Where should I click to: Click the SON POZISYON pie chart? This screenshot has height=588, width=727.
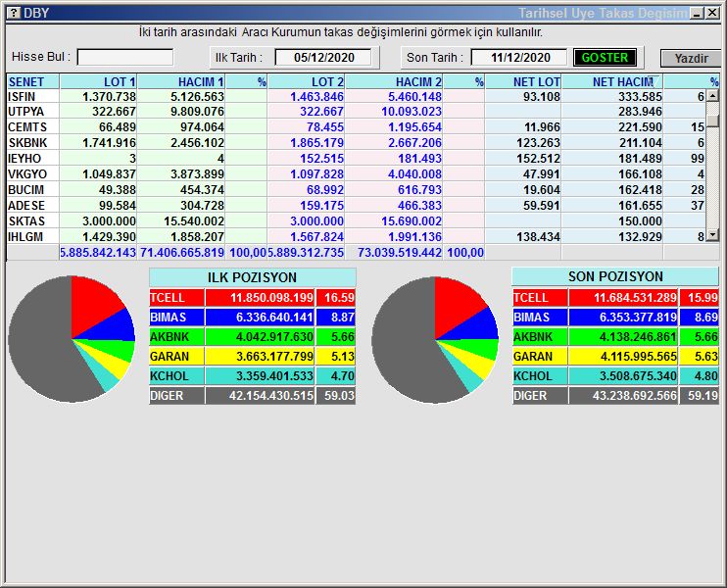coord(435,340)
